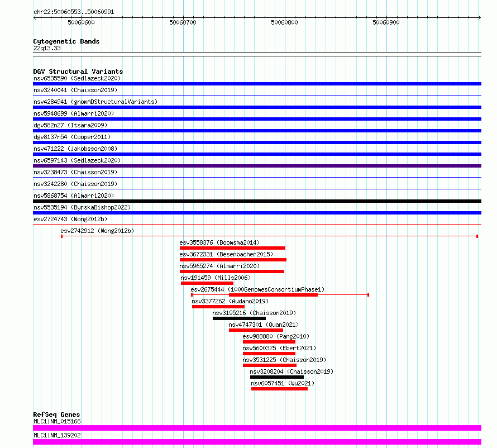Viewport: 497px width, 448px height.
Task: Select the nsv6535590 (Sedlazeck2020) variant bar
Action: (x=257, y=84)
